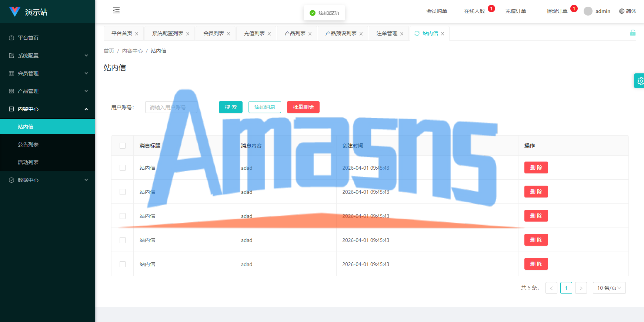Viewport: 644px width, 322px height.
Task: Click the 添加消息 button
Action: [x=265, y=107]
